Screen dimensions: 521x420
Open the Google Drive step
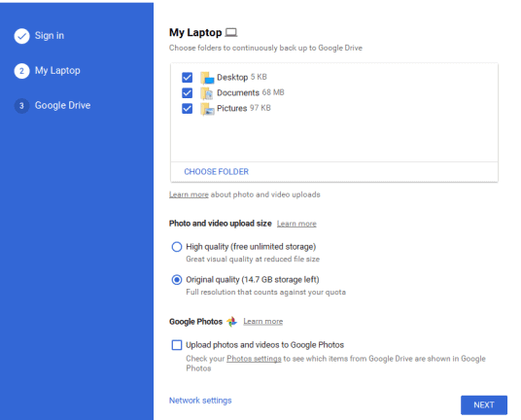tap(63, 105)
